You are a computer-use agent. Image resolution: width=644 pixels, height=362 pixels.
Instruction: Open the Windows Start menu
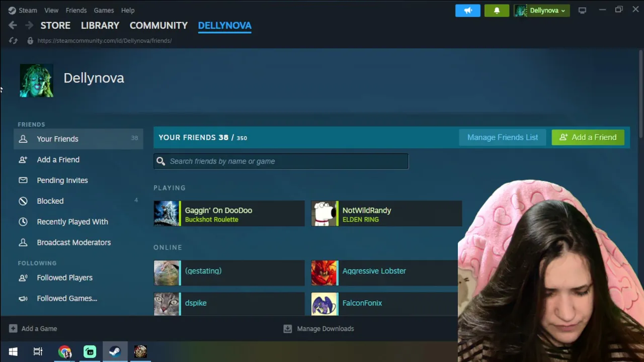(x=13, y=352)
